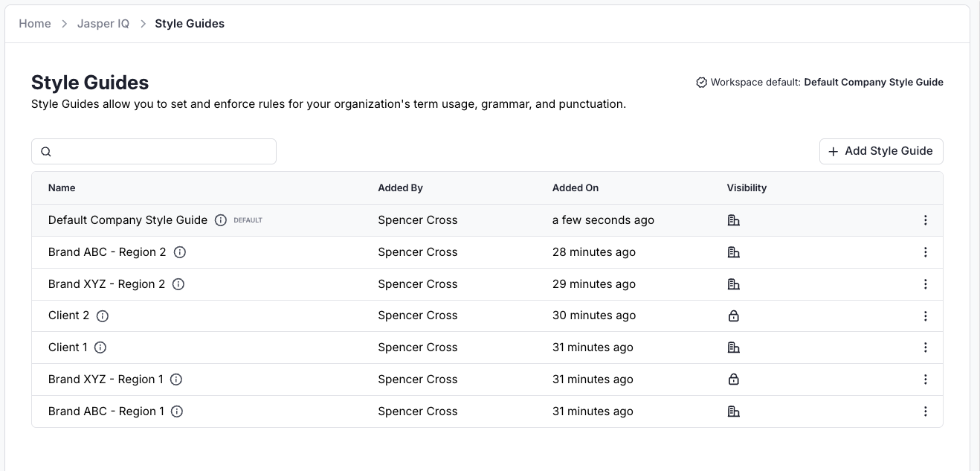Click '29 minutes ago' timestamp
This screenshot has width=980, height=471.
pyautogui.click(x=594, y=284)
